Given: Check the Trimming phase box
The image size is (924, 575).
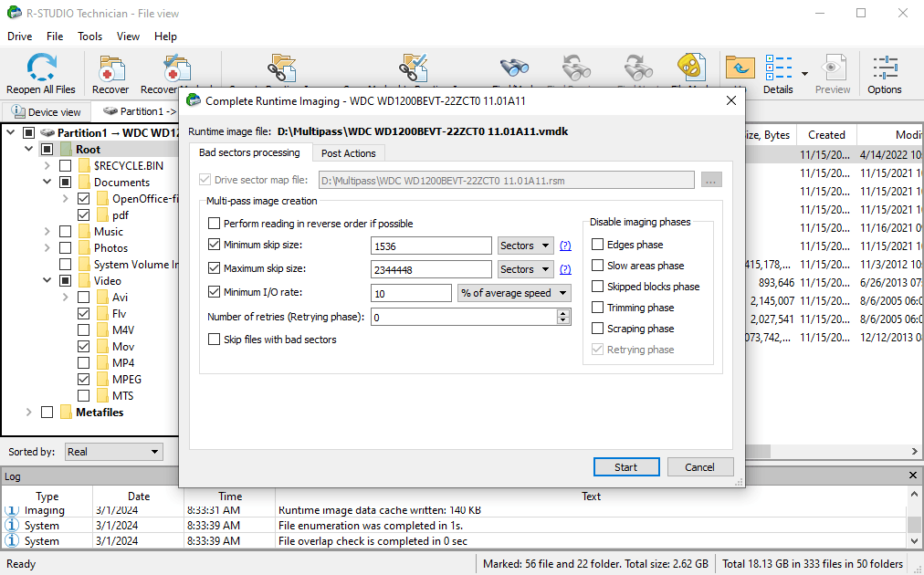Looking at the screenshot, I should pyautogui.click(x=597, y=308).
